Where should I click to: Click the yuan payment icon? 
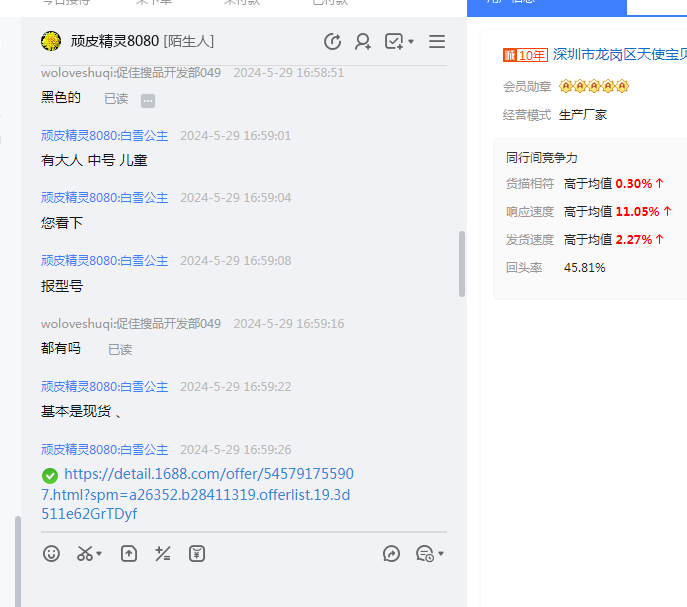(197, 553)
